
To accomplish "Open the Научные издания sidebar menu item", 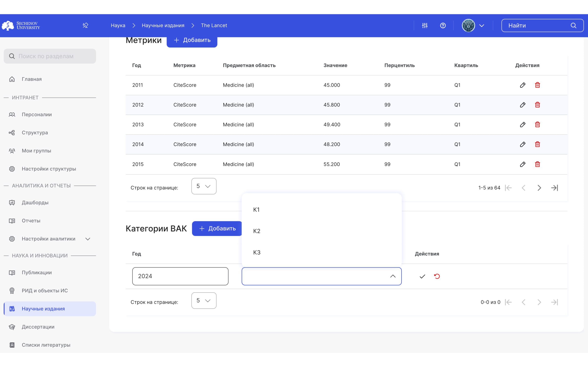I will pyautogui.click(x=43, y=308).
